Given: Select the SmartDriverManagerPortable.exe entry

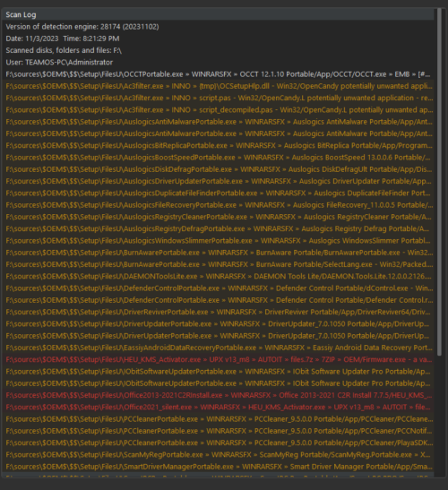Looking at the screenshot, I should pyautogui.click(x=218, y=466).
